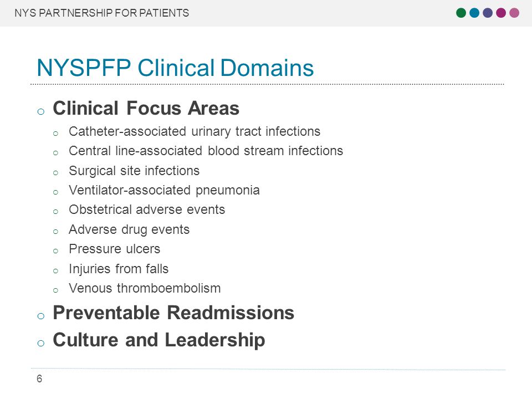Click the green dot in header
532x399 pixels.
(x=461, y=13)
